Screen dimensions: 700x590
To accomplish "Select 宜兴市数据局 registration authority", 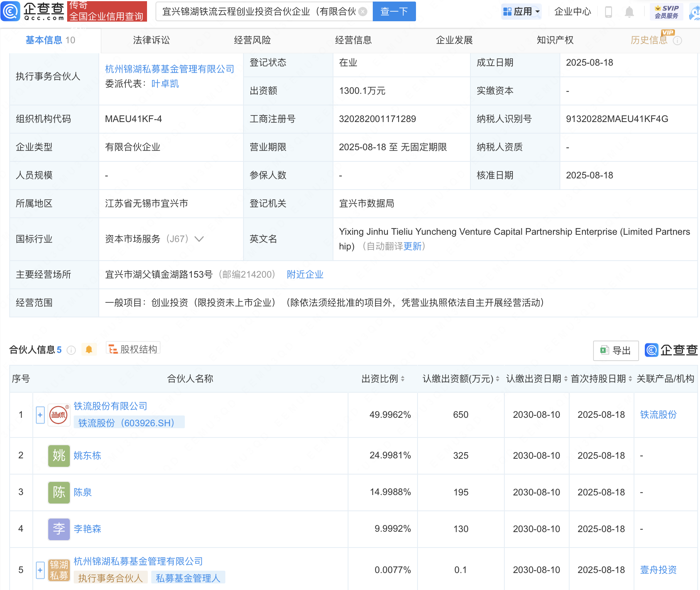I will click(x=367, y=203).
